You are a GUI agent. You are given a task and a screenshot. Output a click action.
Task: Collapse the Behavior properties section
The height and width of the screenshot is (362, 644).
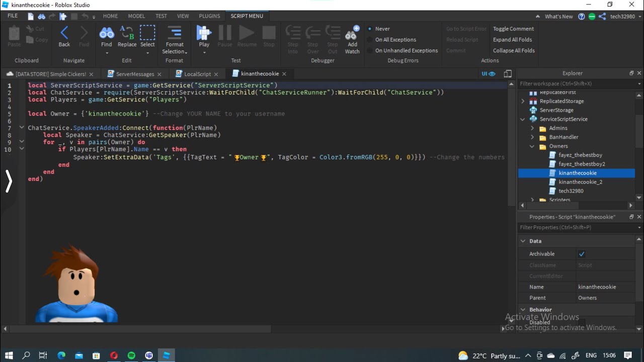coord(523,310)
